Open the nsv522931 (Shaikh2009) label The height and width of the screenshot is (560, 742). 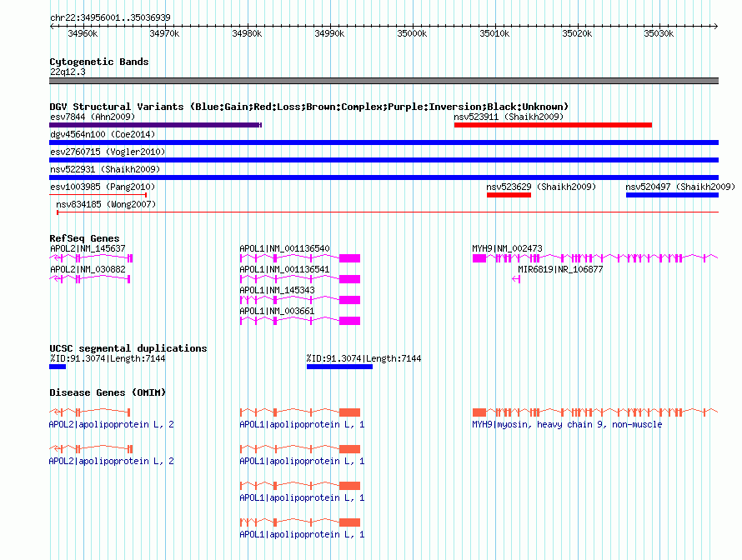(105, 169)
